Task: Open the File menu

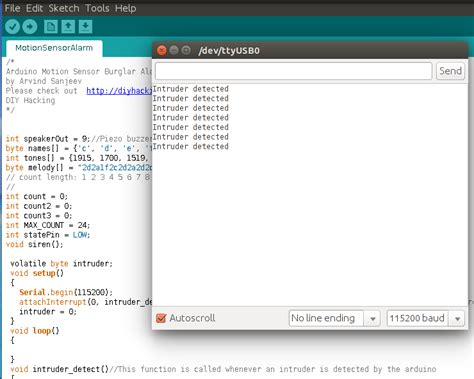Action: click(12, 8)
